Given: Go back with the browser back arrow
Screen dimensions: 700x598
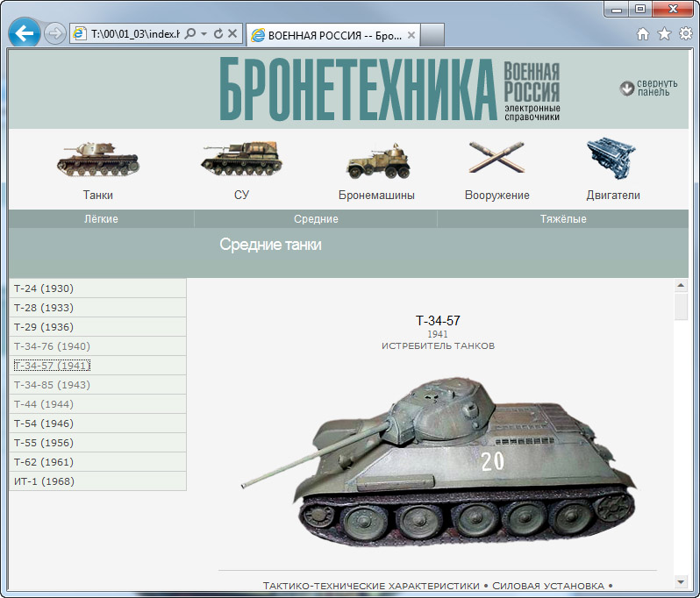Looking at the screenshot, I should click(x=24, y=32).
